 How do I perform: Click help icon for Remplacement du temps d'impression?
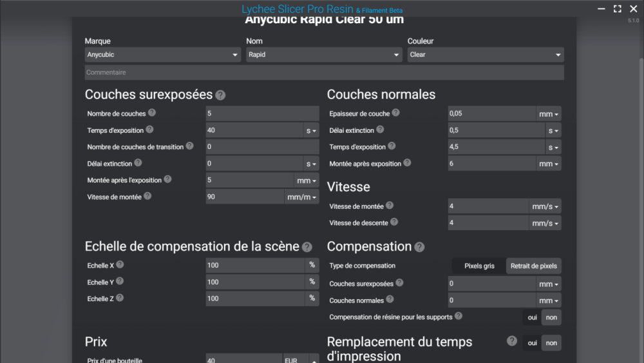pyautogui.click(x=512, y=341)
